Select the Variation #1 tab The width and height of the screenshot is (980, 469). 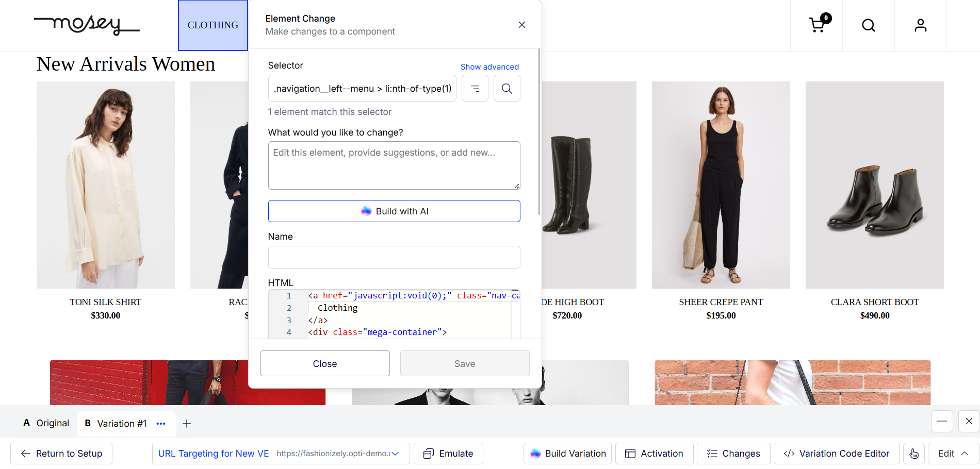coord(117,424)
